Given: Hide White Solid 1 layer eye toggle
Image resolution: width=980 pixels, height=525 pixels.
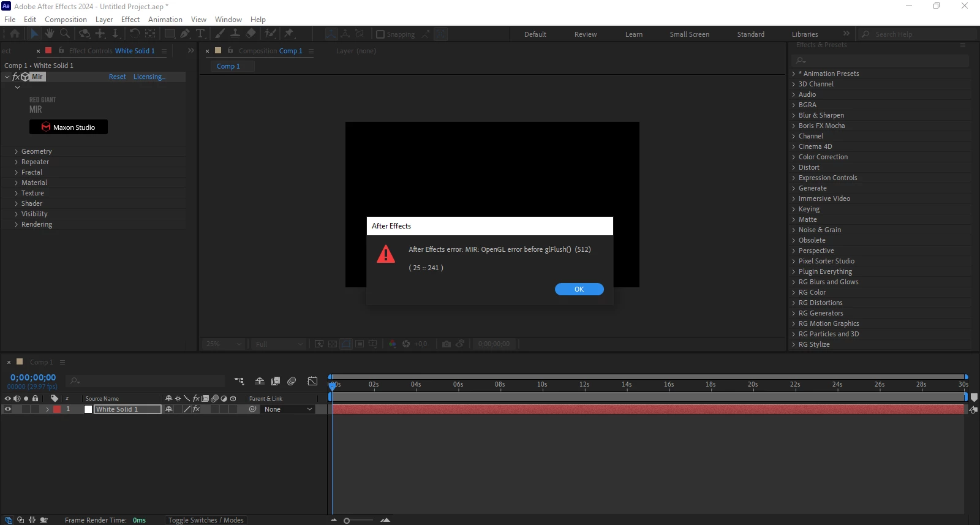Looking at the screenshot, I should click(8, 409).
